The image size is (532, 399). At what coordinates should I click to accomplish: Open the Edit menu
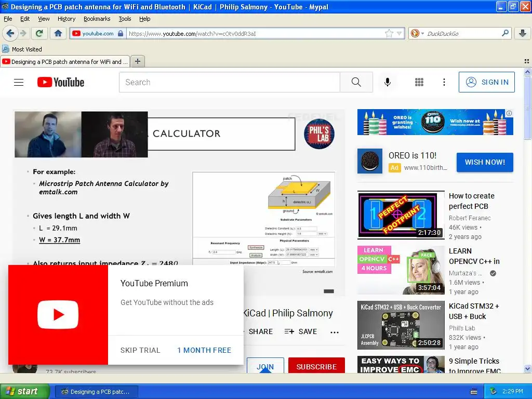[25, 19]
